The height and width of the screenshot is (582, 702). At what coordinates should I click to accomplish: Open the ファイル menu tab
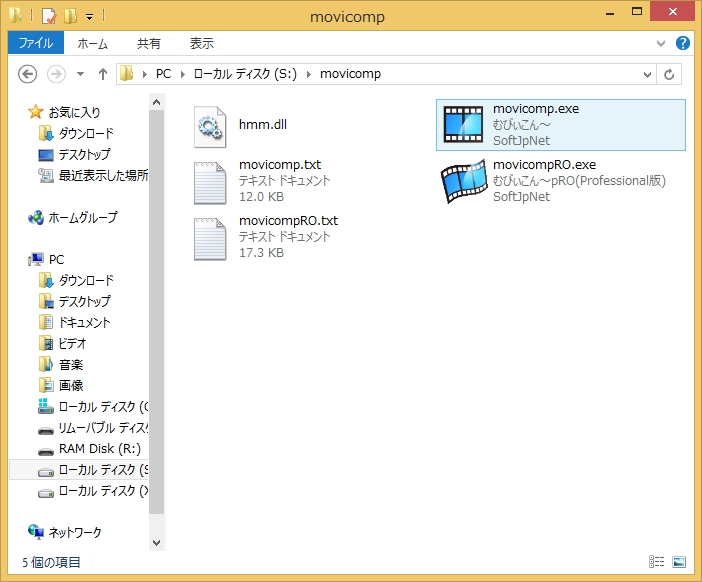tap(36, 43)
